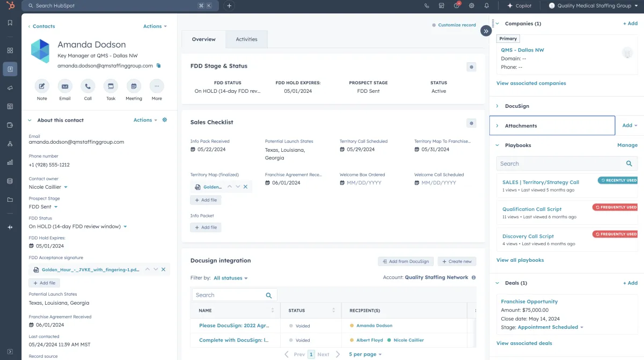The image size is (644, 360).
Task: Click Add file under Info Packet
Action: pos(206,227)
